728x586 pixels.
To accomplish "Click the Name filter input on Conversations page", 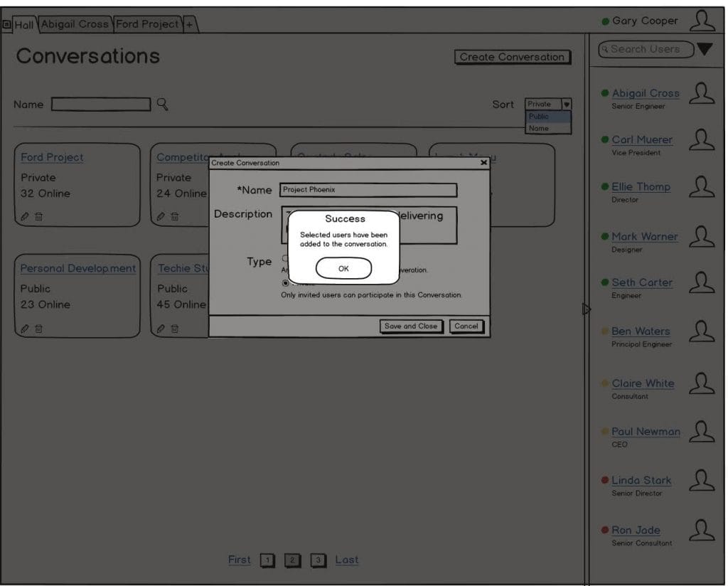I will pyautogui.click(x=101, y=104).
